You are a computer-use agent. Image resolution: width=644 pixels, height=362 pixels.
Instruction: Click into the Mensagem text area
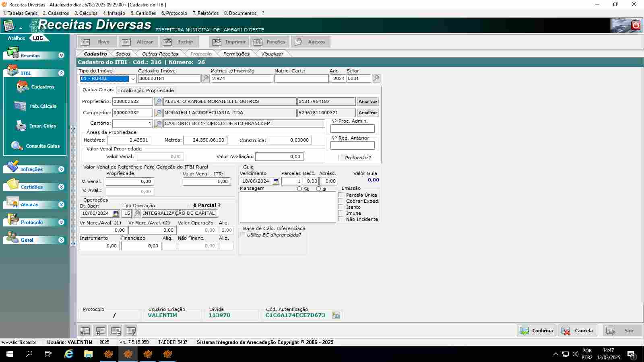[x=287, y=207]
